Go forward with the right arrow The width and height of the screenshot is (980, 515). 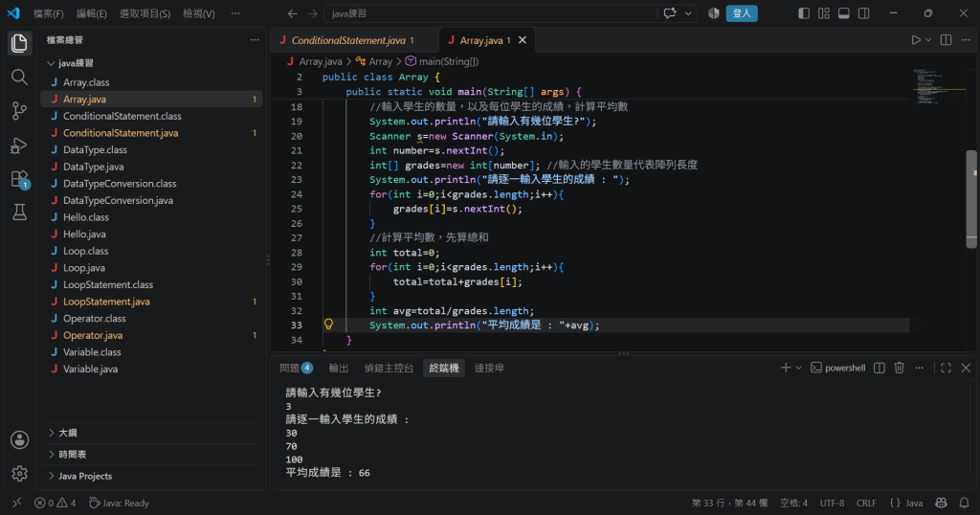coord(313,13)
